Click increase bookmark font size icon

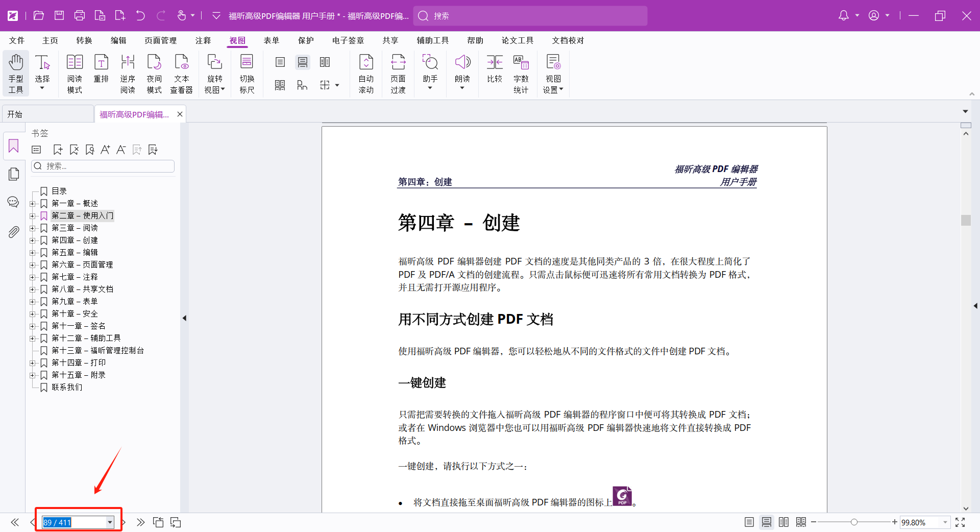105,150
